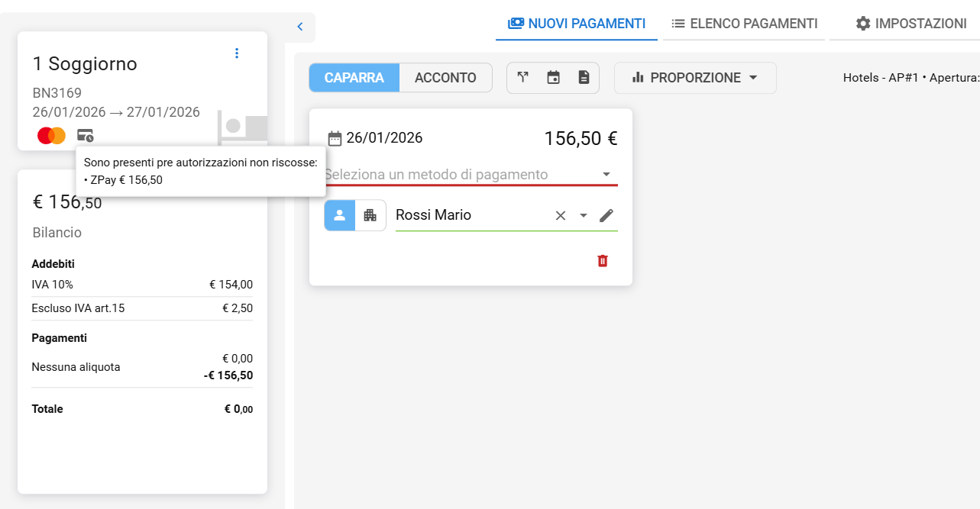Delete the payment with red trash icon
980x509 pixels.
click(x=603, y=261)
